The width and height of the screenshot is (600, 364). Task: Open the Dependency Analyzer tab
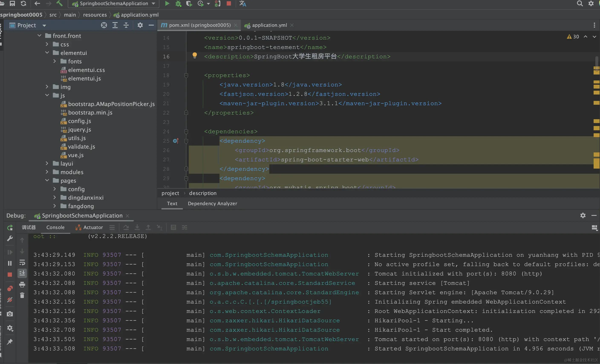coord(212,203)
